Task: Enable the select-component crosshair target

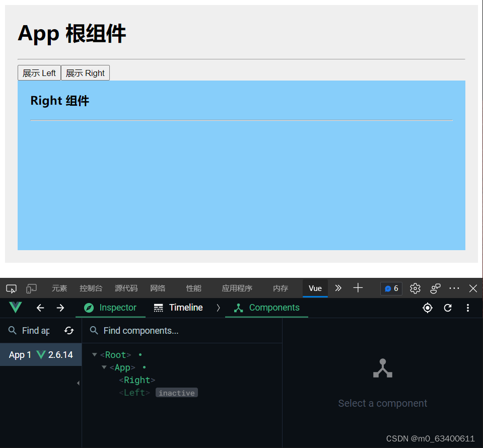Action: click(x=427, y=308)
